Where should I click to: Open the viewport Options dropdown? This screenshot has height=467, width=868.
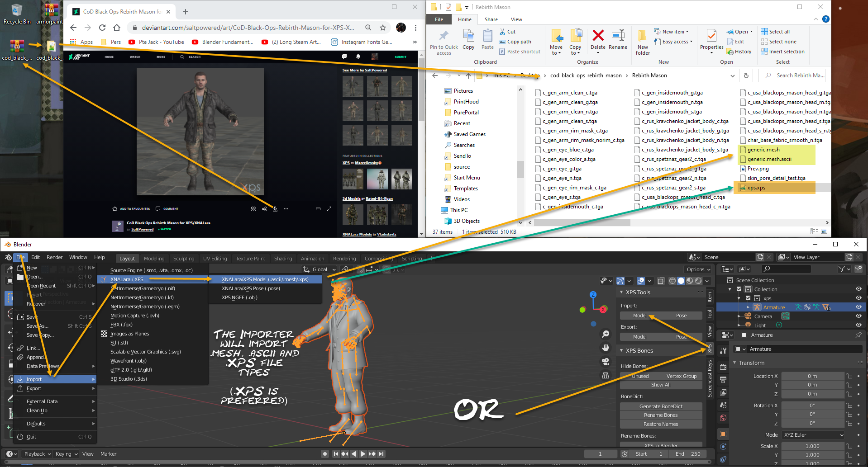[698, 269]
